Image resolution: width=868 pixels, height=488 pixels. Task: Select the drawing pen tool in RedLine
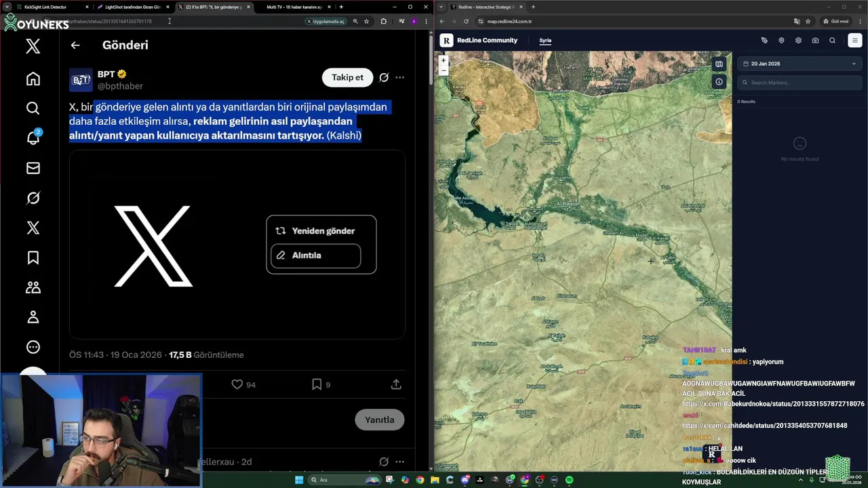point(764,41)
